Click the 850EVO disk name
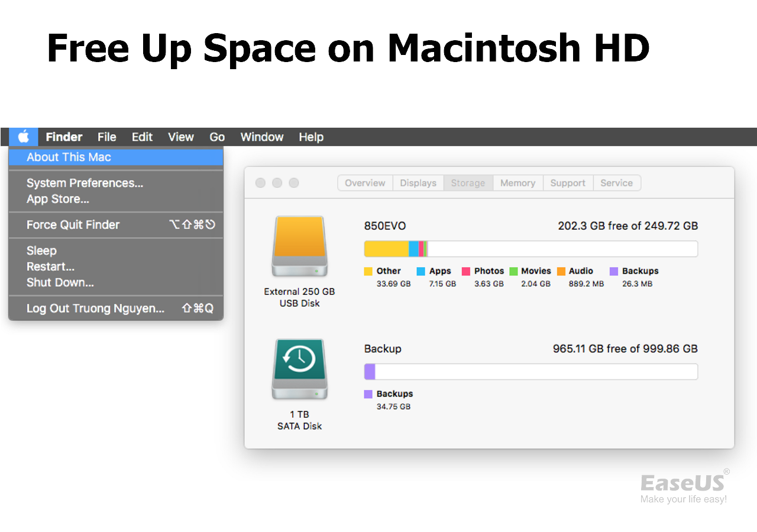 (x=385, y=226)
